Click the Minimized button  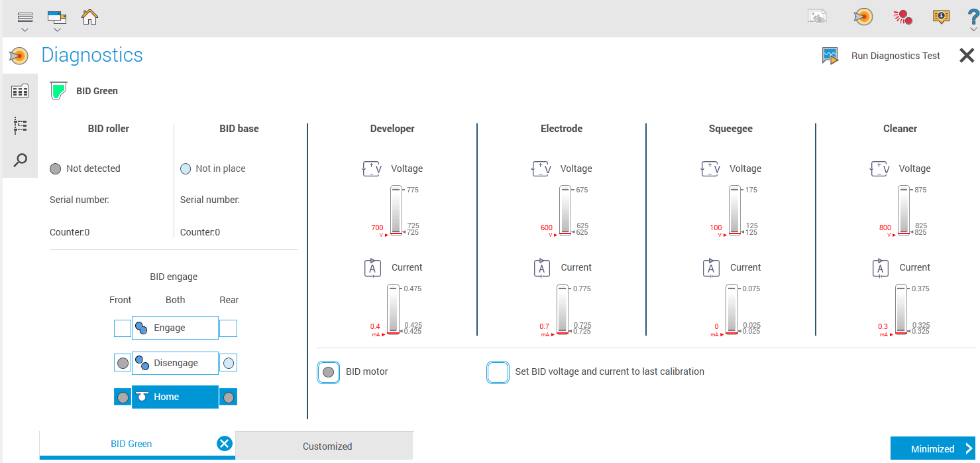tap(933, 448)
